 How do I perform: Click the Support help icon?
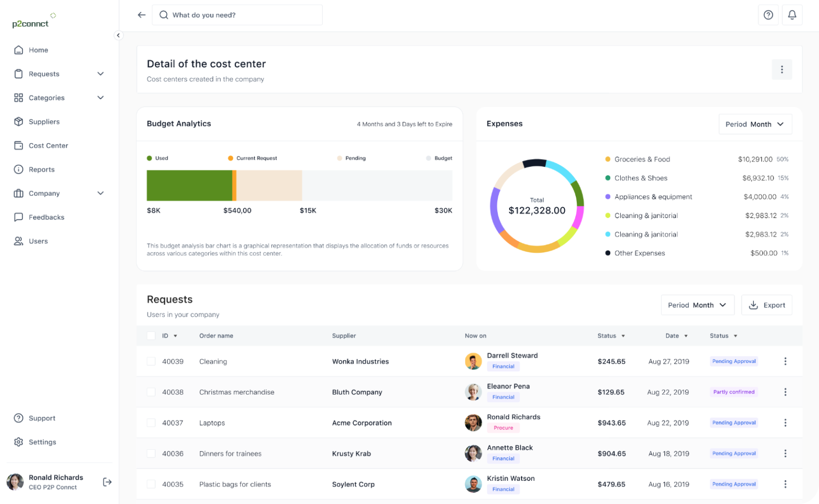pyautogui.click(x=19, y=418)
